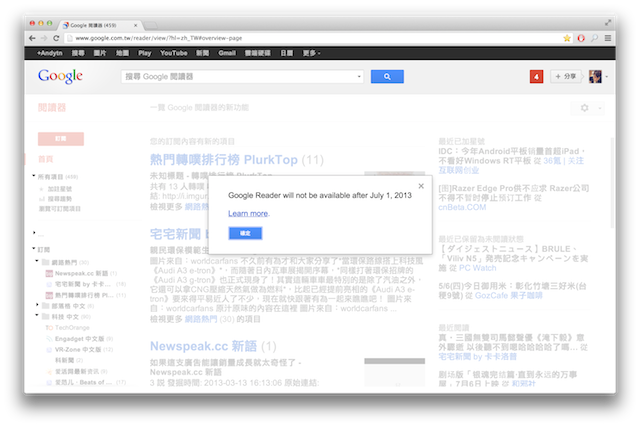This screenshot has width=640, height=427.
Task: Select YouTube in the Google bar
Action: point(173,52)
